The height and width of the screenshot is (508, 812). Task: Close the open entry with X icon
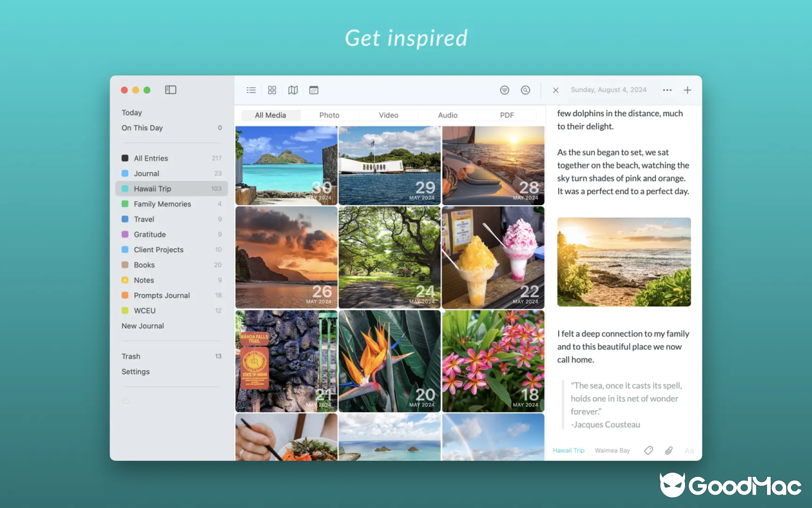(556, 90)
